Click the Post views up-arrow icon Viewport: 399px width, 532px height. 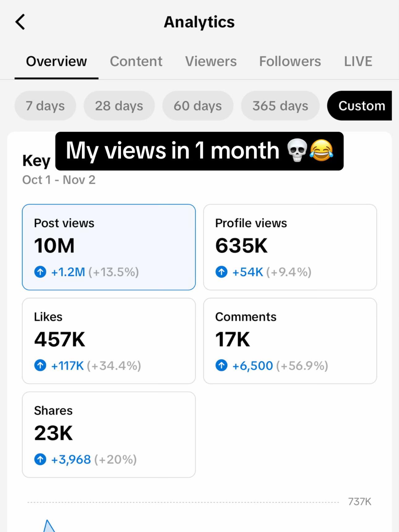click(x=40, y=272)
